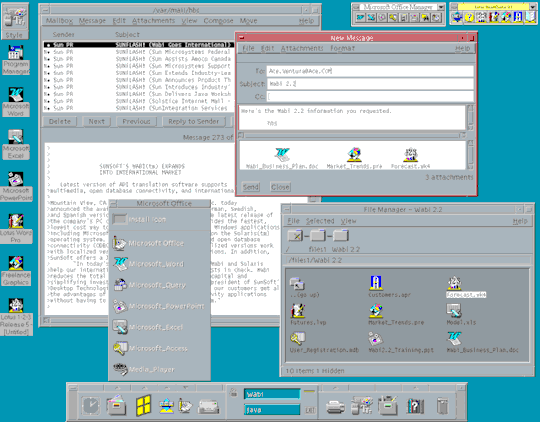Click yellow Wabi windows icon on front panel
Viewport: 540px width, 422px height.
click(x=144, y=405)
